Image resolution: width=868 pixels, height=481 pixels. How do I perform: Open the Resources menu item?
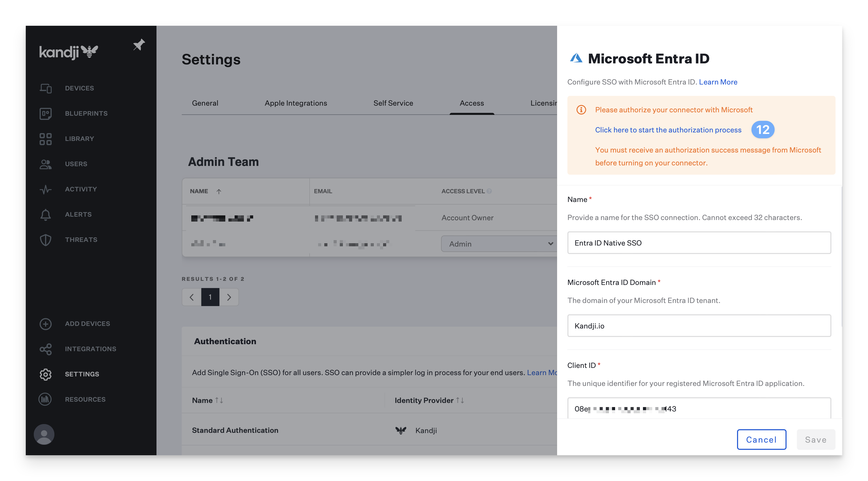(x=85, y=400)
